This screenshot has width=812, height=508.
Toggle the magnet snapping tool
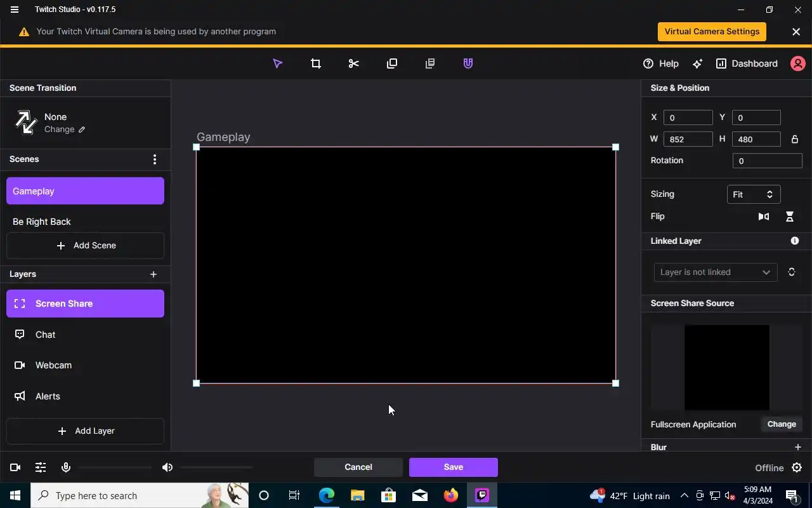coord(468,63)
